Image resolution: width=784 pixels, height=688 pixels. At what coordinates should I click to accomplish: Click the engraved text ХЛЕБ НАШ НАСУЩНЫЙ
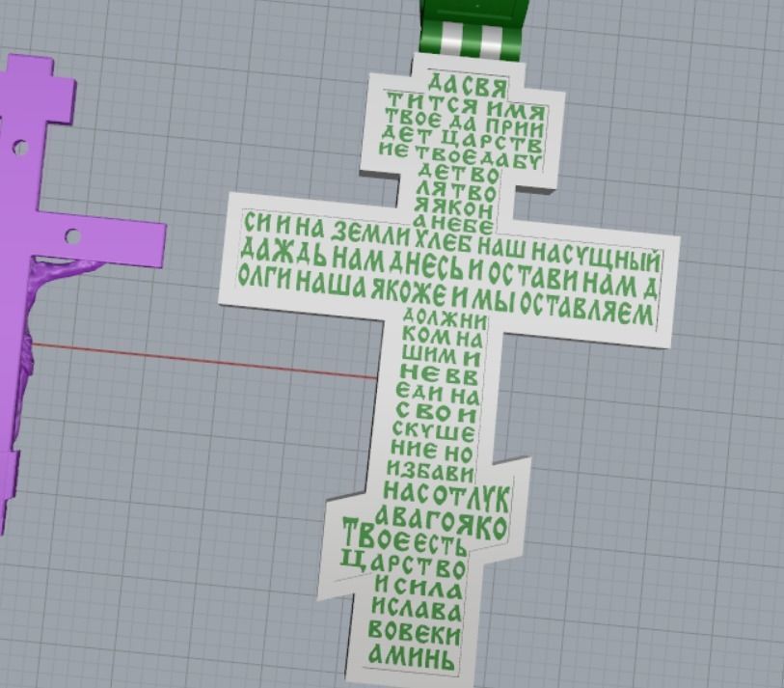pos(538,252)
